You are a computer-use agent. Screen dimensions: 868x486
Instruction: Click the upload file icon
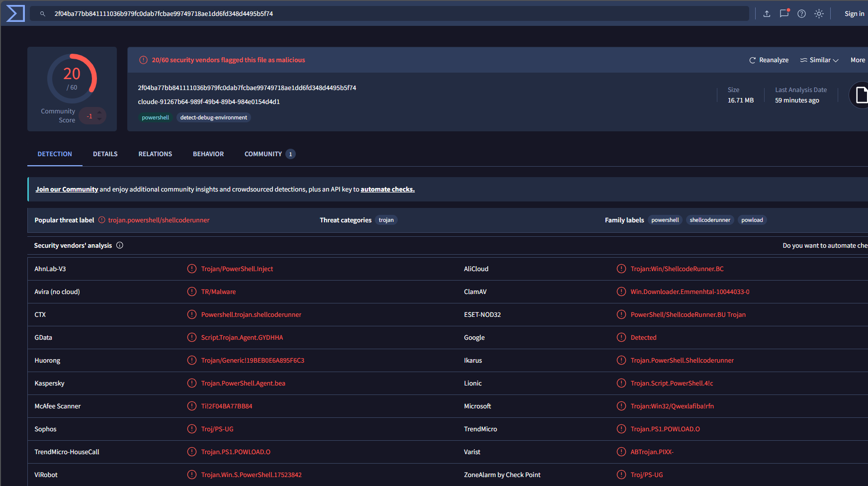pos(767,14)
